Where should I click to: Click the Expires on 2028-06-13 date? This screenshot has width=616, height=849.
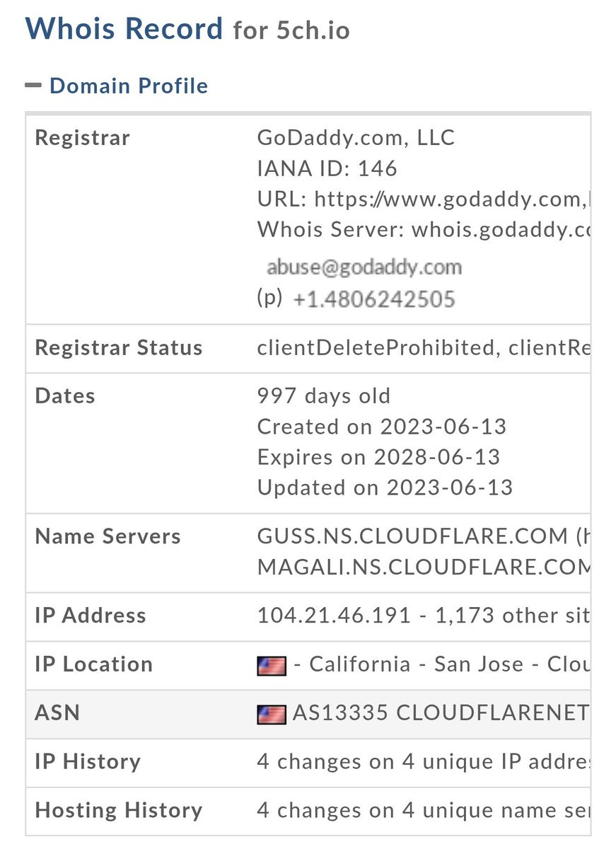tap(378, 457)
